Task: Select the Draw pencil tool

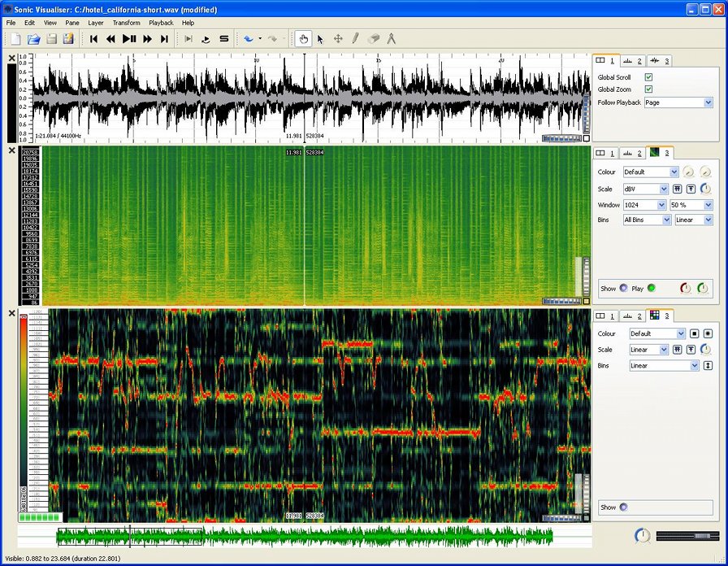Action: [x=355, y=39]
